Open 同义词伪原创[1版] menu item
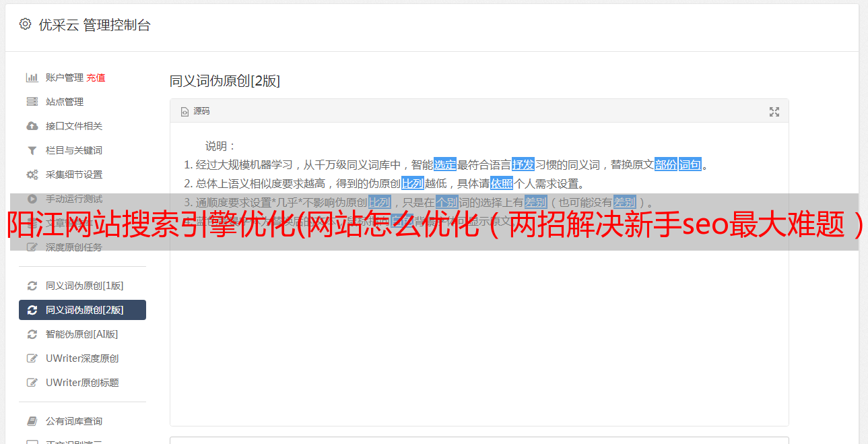868x444 pixels. point(82,286)
